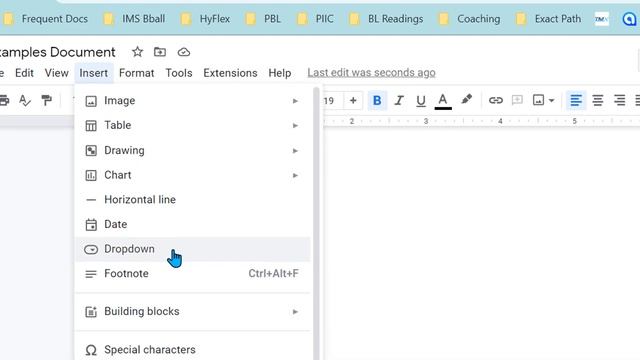The image size is (640, 360).
Task: Open the Tools menu
Action: (x=179, y=73)
